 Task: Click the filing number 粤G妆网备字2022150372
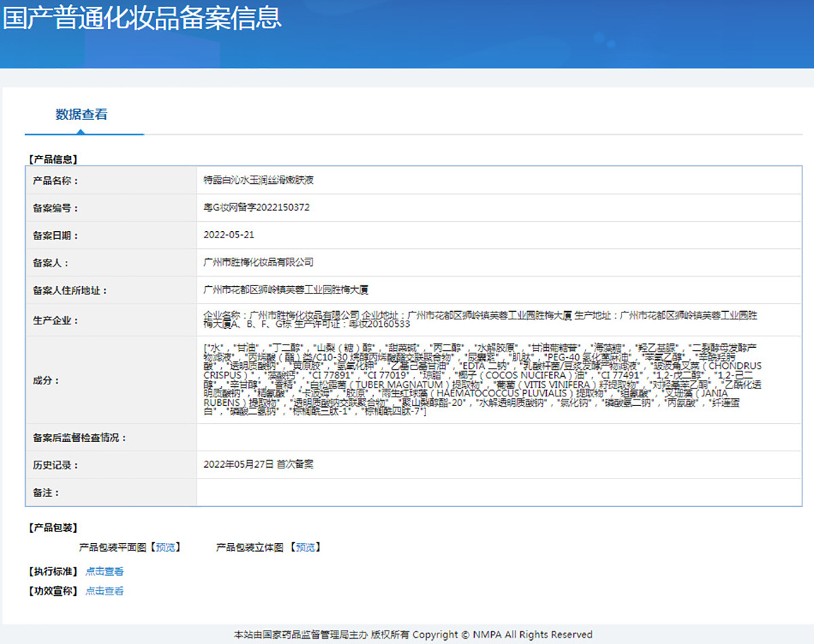[x=256, y=207]
